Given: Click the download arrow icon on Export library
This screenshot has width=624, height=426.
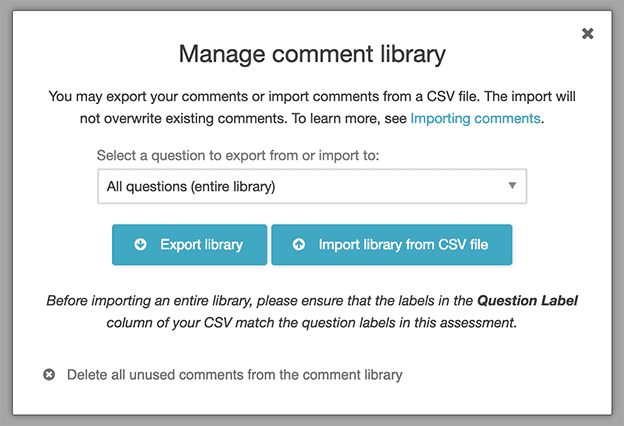Looking at the screenshot, I should click(x=141, y=244).
